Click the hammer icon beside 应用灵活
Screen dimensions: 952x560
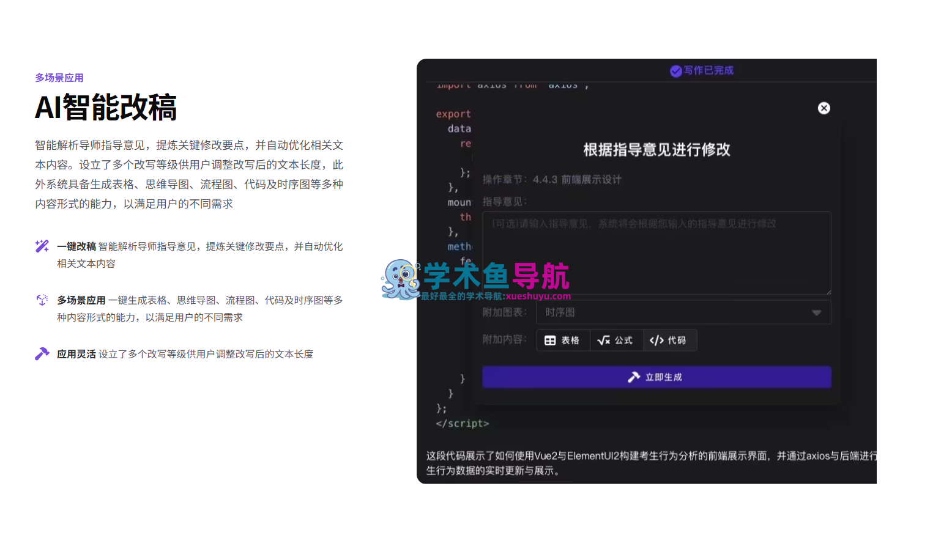(x=42, y=354)
